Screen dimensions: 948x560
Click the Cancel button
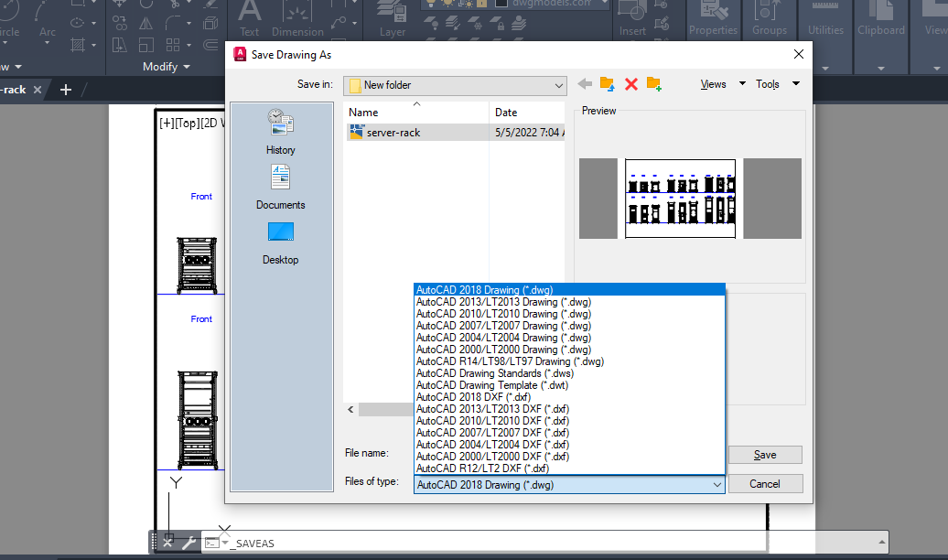[765, 484]
